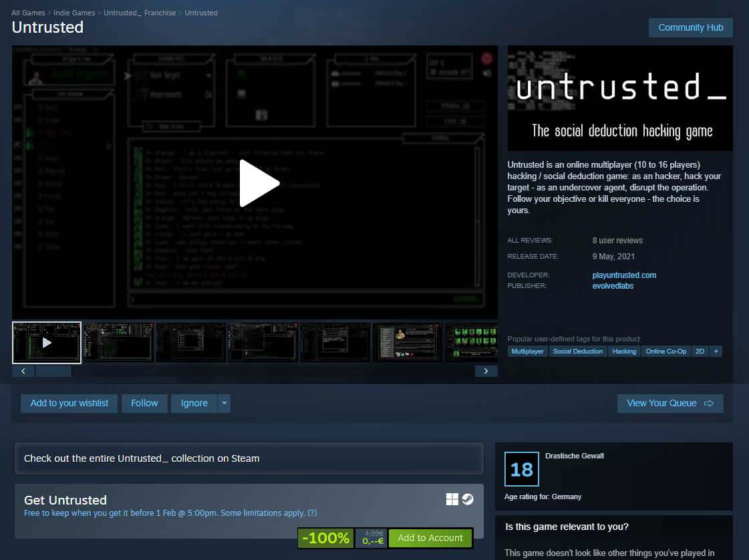This screenshot has width=749, height=560.
Task: Click the 18 age rating icon
Action: [521, 469]
